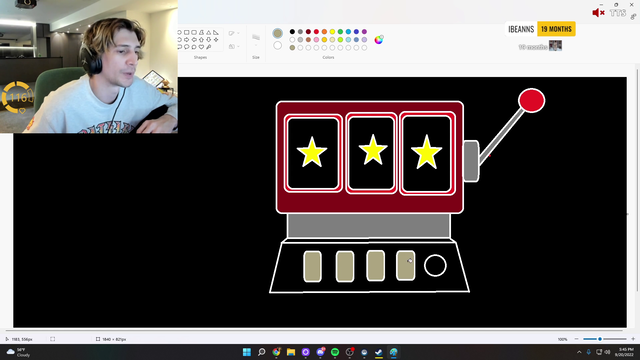Pick the indigo color swatch
Image resolution: width=640 pixels, height=360 pixels.
(x=356, y=31)
